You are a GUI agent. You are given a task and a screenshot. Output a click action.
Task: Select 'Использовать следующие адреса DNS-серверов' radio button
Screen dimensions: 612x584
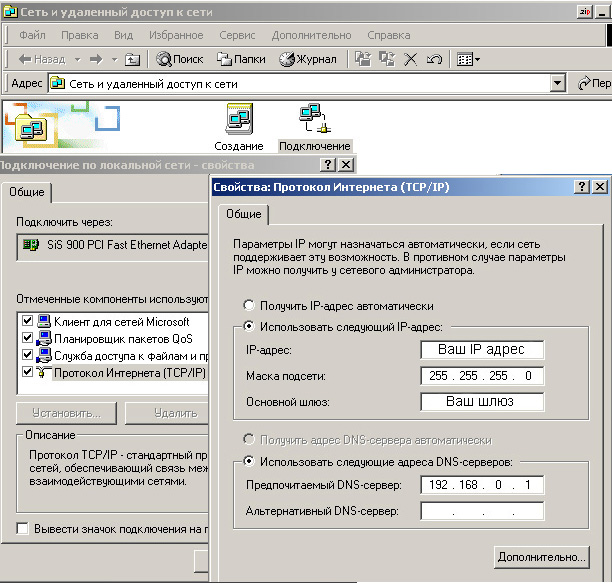pos(248,461)
